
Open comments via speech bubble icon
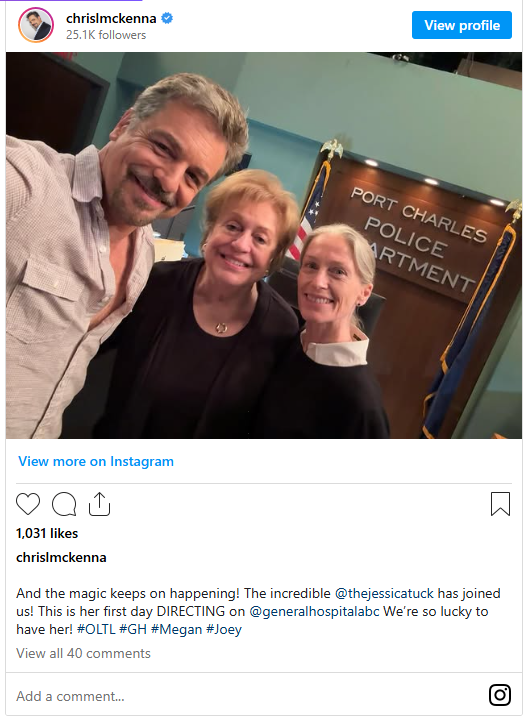64,504
